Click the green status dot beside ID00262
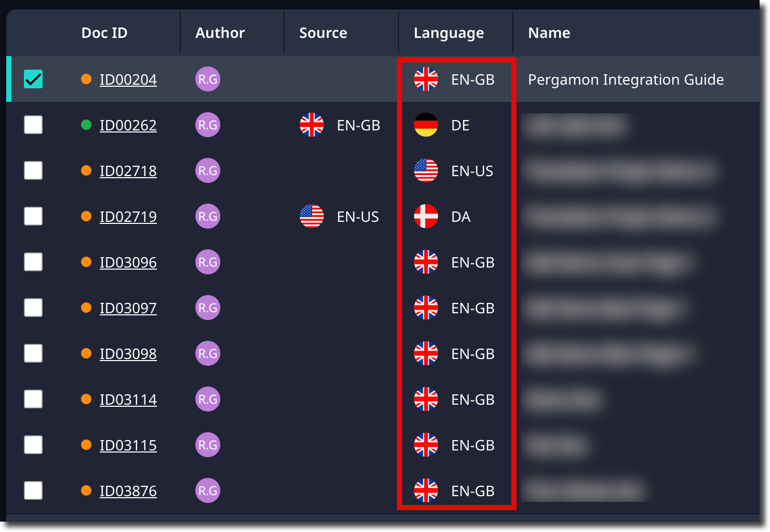 click(x=86, y=125)
